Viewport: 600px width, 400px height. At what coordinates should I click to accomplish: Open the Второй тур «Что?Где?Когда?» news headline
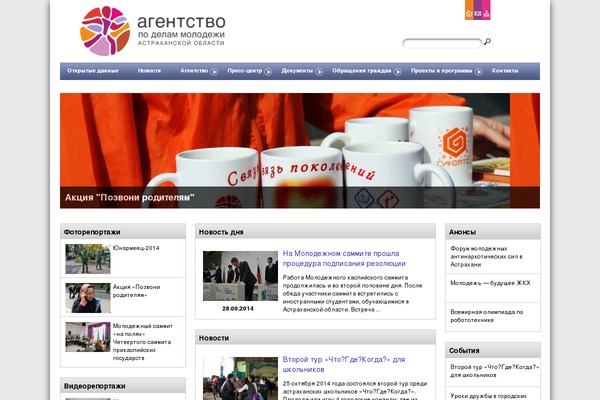click(344, 364)
